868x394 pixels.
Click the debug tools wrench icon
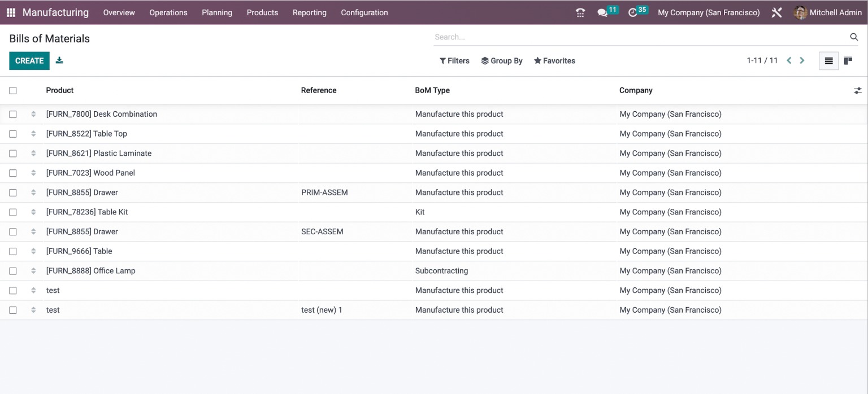[x=776, y=12]
